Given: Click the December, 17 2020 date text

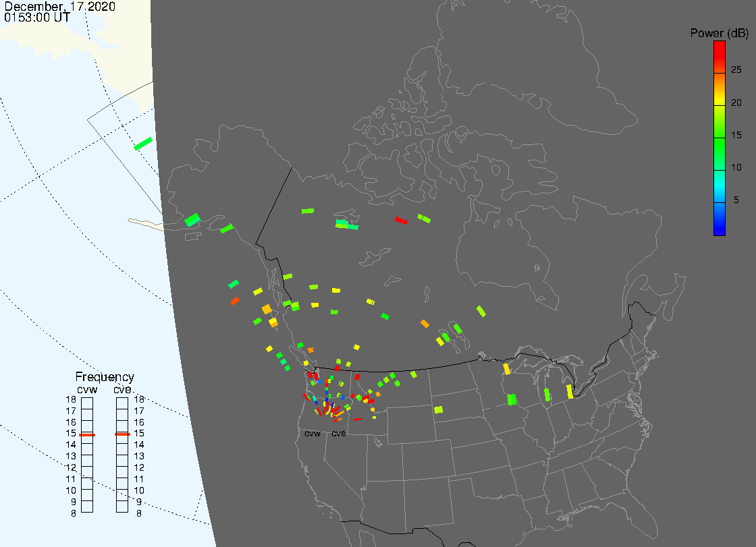Looking at the screenshot, I should coord(60,6).
